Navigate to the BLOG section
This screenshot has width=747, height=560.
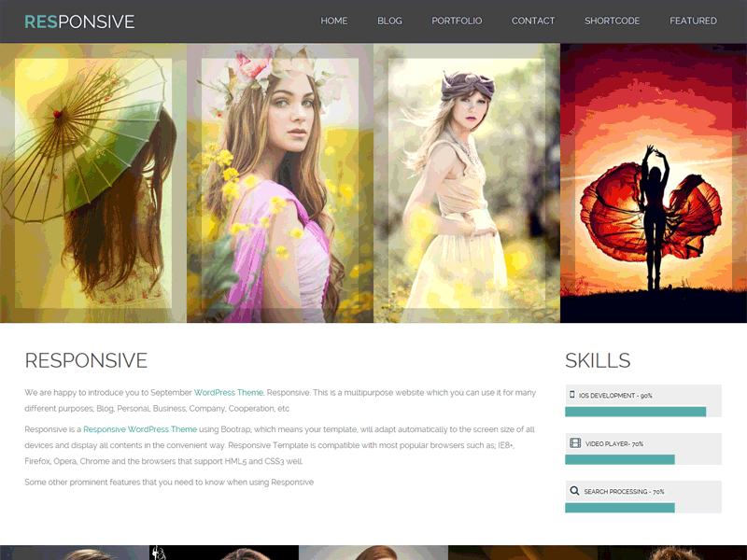(389, 20)
